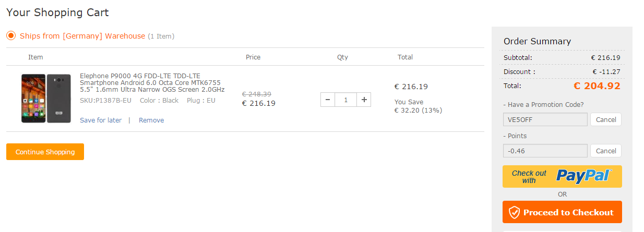The image size is (644, 232).
Task: Save the item for later
Action: 101,120
